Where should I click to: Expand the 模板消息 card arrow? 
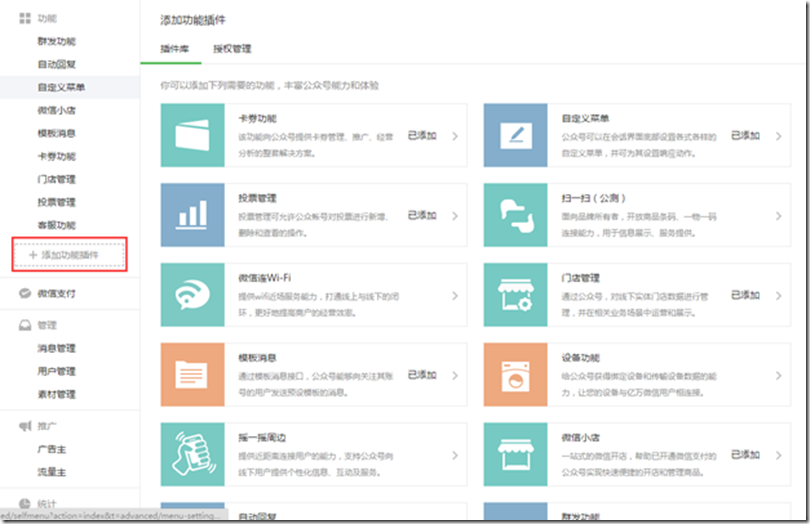click(x=455, y=376)
